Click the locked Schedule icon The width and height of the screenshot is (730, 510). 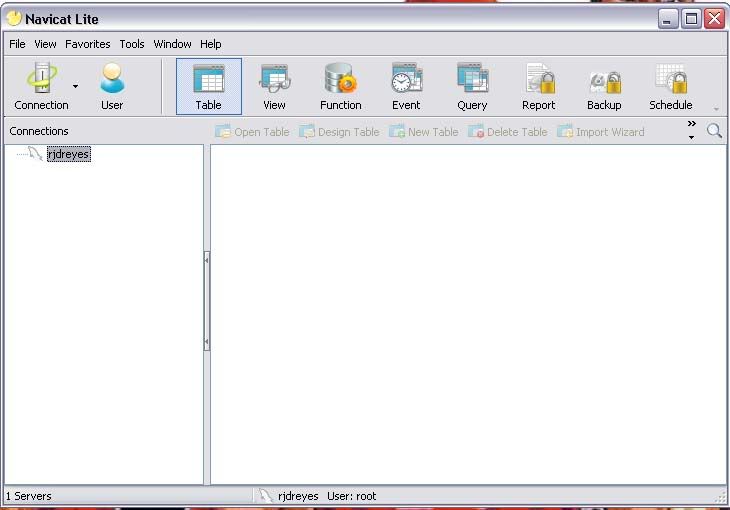point(670,86)
